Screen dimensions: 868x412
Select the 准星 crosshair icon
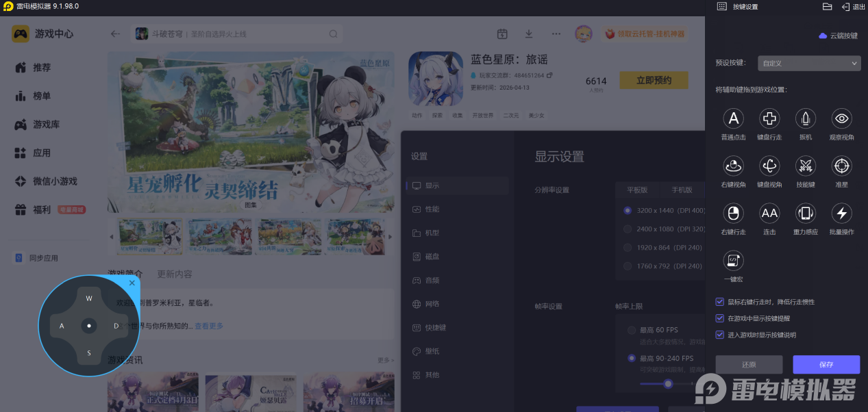click(842, 165)
